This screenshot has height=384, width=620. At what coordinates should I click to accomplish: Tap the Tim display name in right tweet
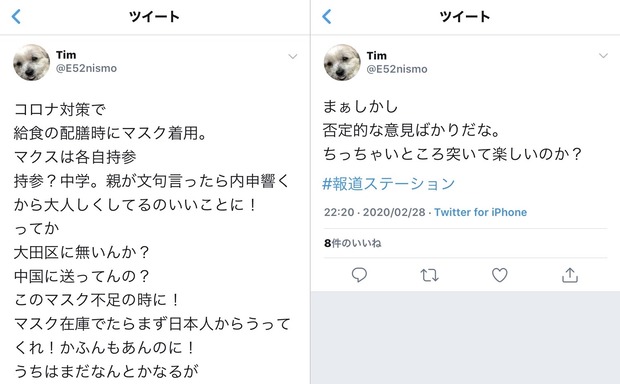pyautogui.click(x=376, y=55)
